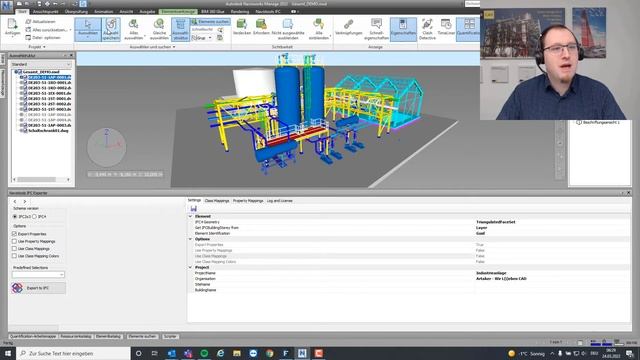Collapse the Project section in settings grid
640x360 pixels.
point(190,267)
